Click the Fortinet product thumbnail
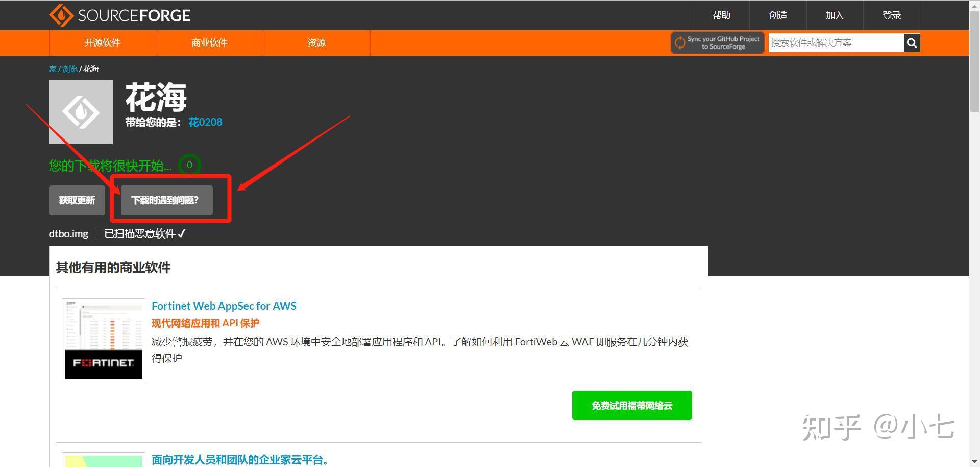 104,340
